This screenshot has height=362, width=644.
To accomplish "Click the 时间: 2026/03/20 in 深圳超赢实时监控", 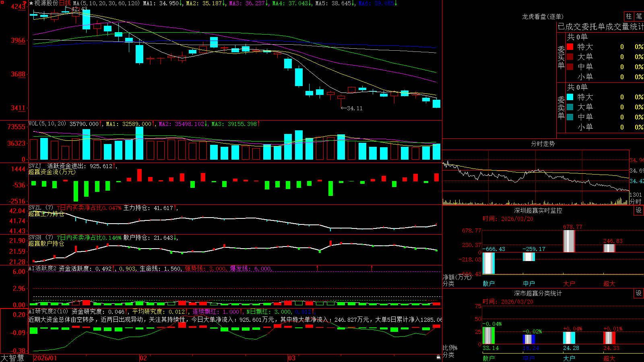I will pyautogui.click(x=508, y=219).
